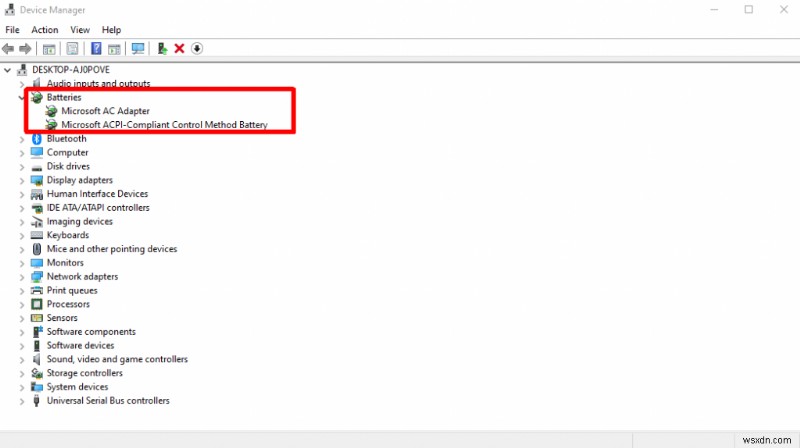Click the Display adapters category icon
Image resolution: width=800 pixels, height=448 pixels.
tap(37, 180)
